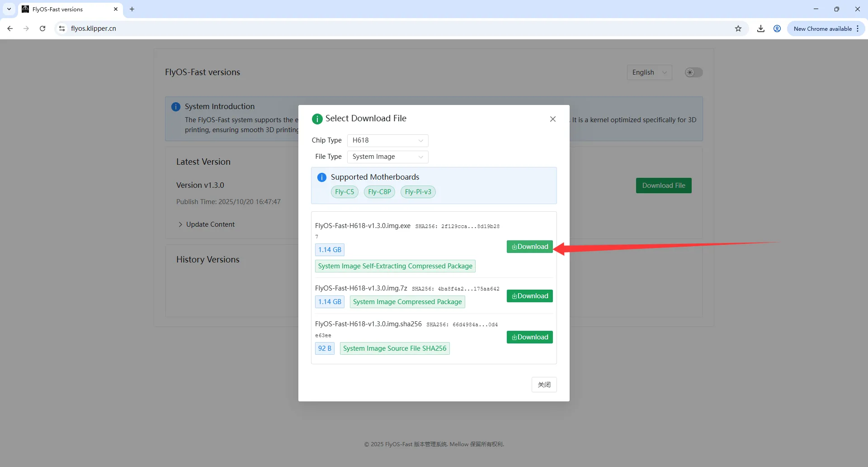Open the tab search chevron

coord(9,9)
